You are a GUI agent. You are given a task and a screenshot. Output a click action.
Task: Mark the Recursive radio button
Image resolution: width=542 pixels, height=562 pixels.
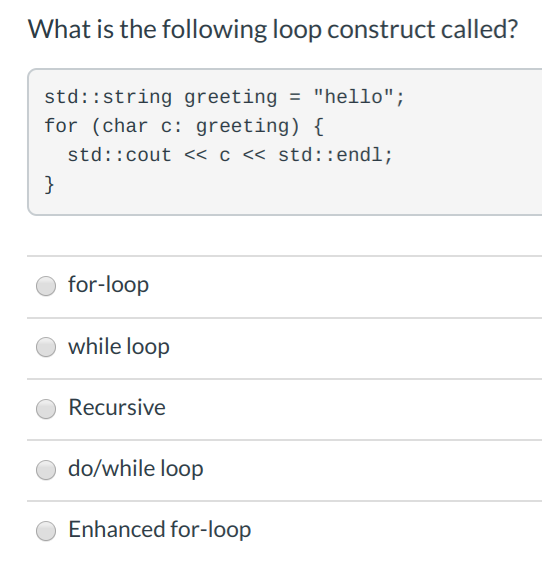click(46, 409)
